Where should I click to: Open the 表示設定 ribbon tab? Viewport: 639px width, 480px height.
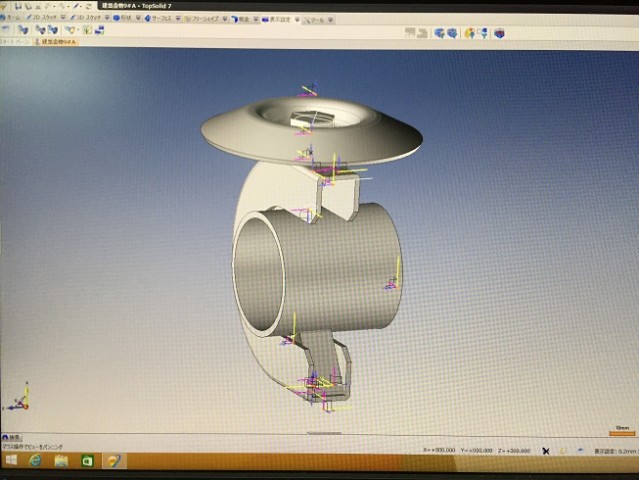(277, 20)
